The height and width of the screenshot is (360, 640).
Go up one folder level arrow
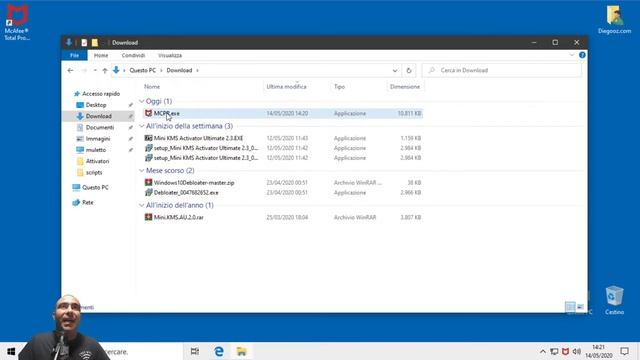click(105, 71)
